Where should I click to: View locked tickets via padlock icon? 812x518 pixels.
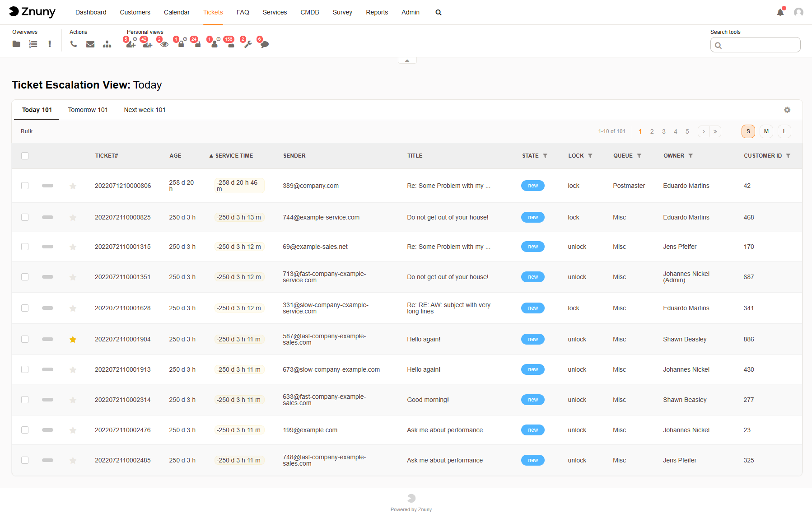tap(181, 44)
